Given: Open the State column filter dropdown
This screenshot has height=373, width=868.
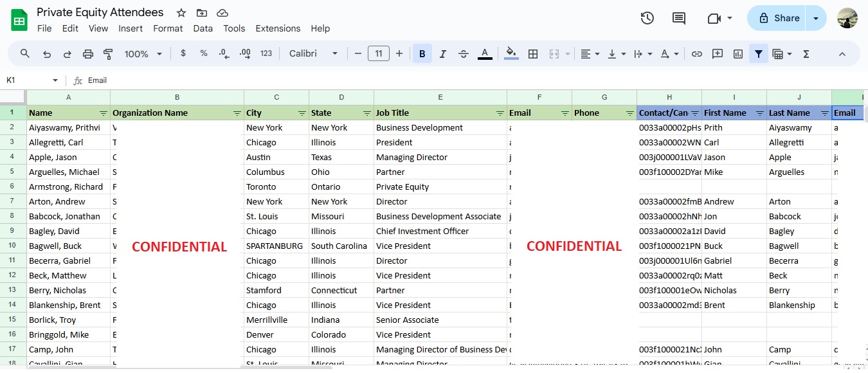Looking at the screenshot, I should pyautogui.click(x=366, y=113).
